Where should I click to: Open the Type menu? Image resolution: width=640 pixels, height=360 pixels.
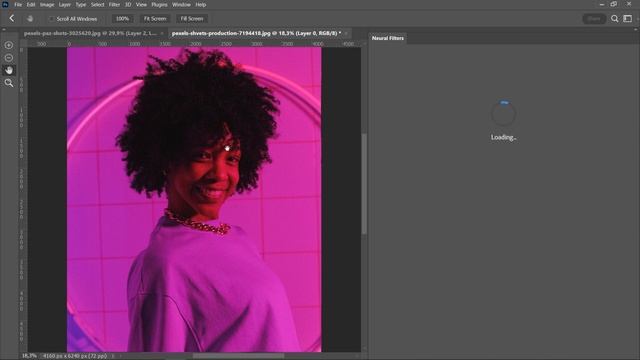click(x=81, y=4)
